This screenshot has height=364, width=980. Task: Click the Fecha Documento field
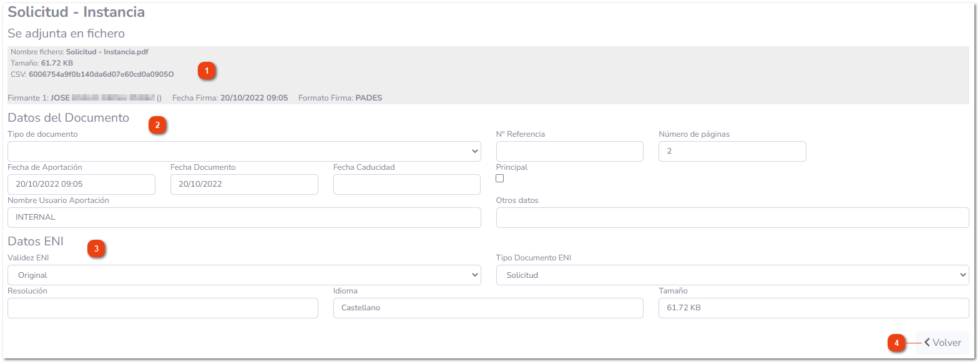point(244,184)
